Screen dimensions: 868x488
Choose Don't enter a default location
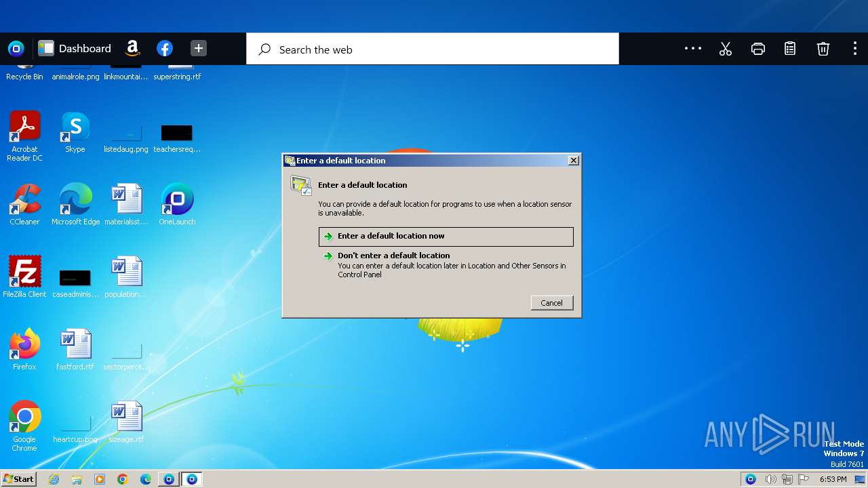click(x=446, y=265)
